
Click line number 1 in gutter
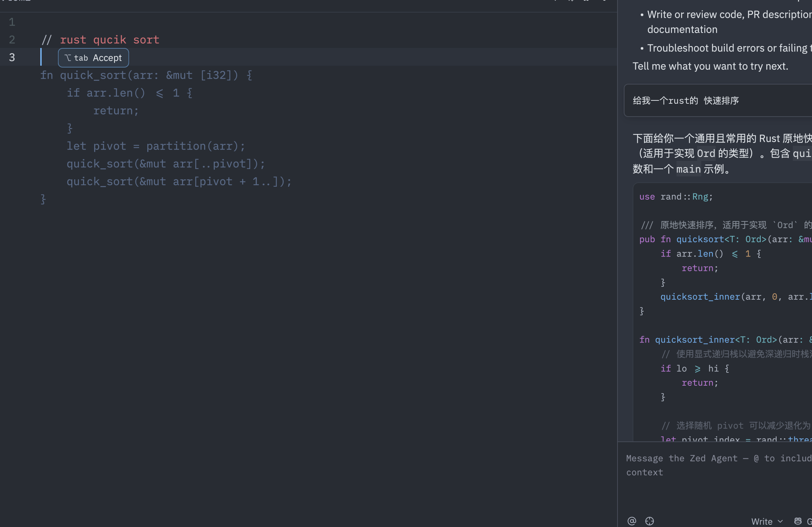coord(12,22)
